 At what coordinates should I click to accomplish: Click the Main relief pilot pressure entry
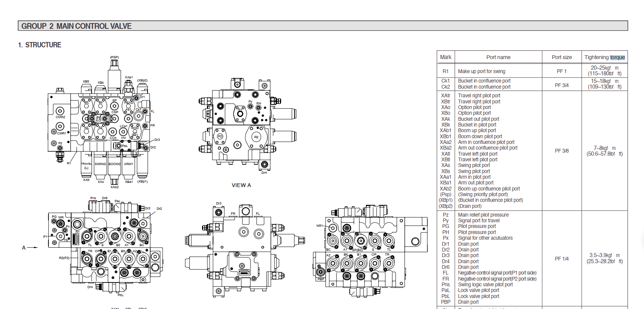pyautogui.click(x=483, y=215)
